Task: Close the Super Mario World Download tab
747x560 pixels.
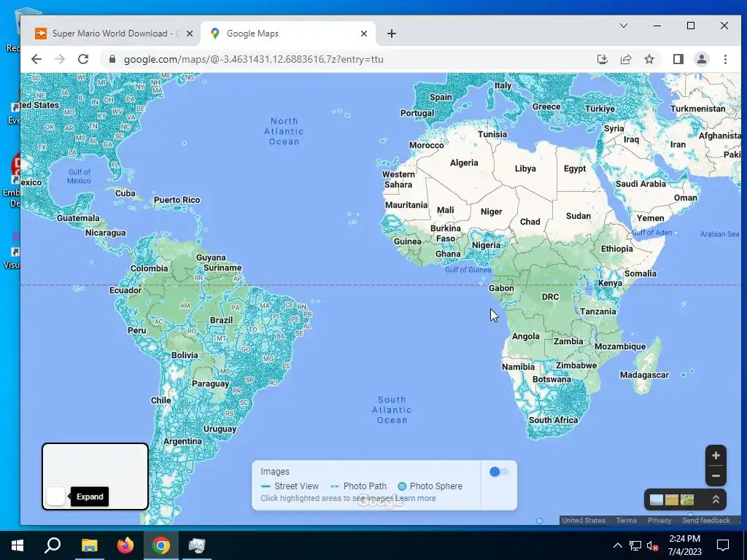Action: click(x=190, y=34)
